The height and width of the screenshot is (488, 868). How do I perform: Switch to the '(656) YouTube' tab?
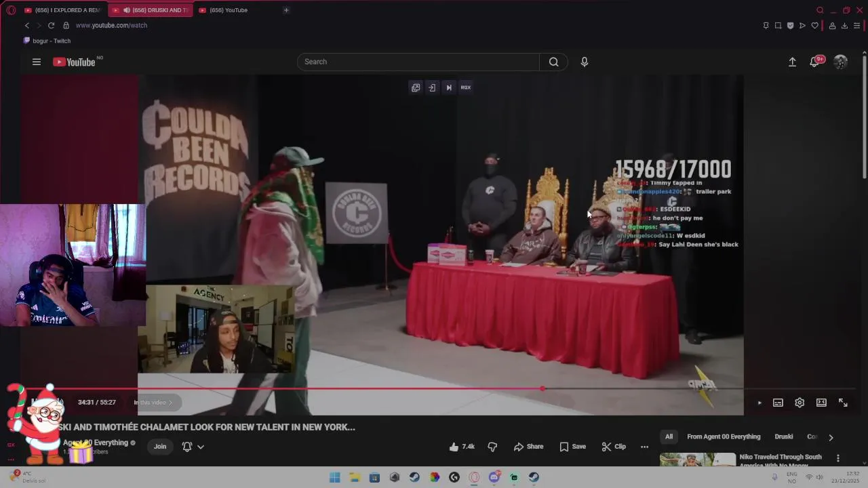pos(228,10)
